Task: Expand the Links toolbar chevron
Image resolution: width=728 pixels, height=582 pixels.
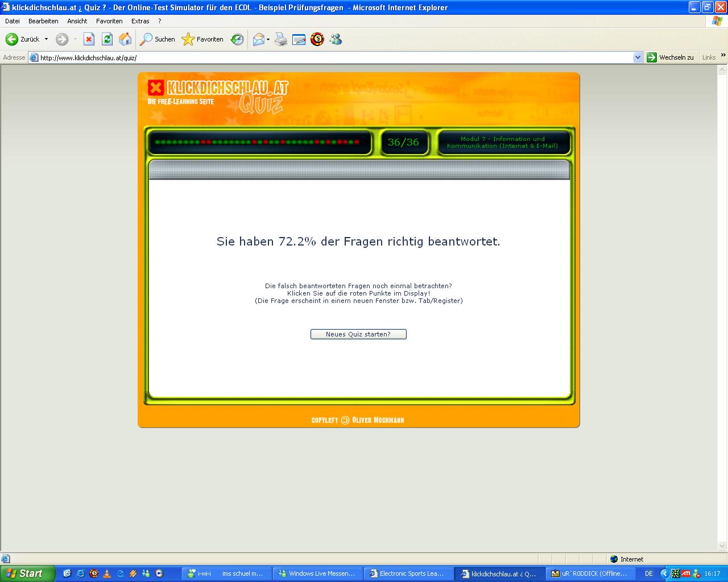Action: point(723,56)
